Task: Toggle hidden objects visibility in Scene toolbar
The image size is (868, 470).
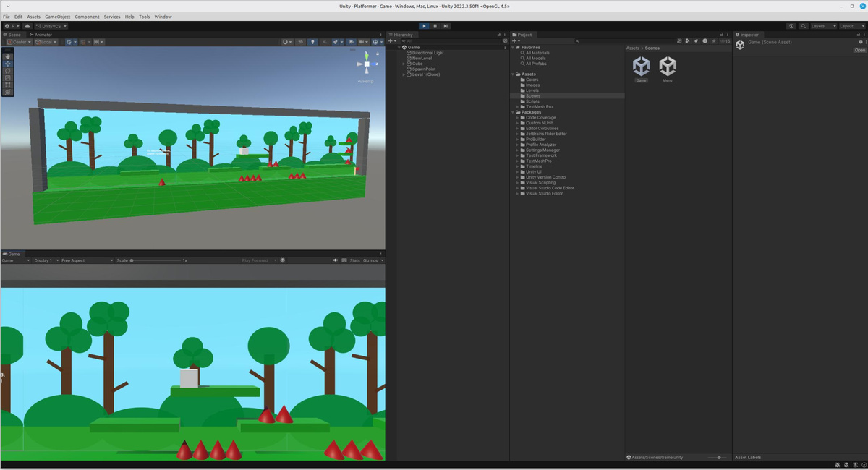Action: pyautogui.click(x=350, y=42)
